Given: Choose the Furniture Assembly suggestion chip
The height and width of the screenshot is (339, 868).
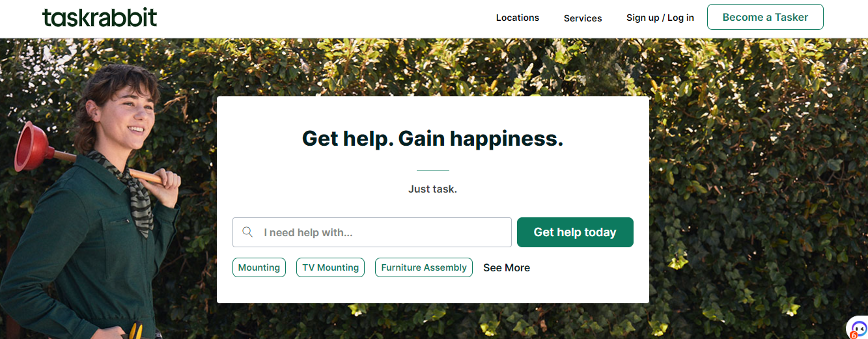Looking at the screenshot, I should [x=424, y=267].
